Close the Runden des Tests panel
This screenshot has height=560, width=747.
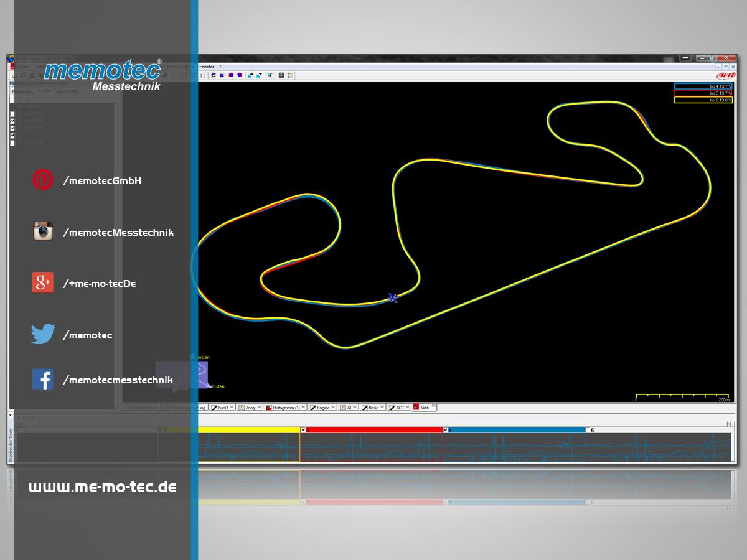(11, 415)
